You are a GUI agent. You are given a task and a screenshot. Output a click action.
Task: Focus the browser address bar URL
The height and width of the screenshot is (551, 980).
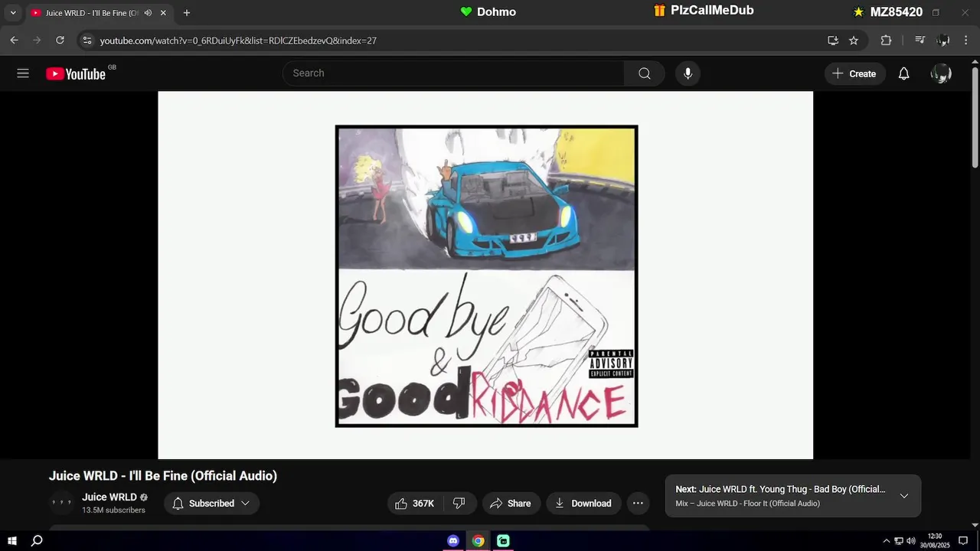click(x=238, y=41)
